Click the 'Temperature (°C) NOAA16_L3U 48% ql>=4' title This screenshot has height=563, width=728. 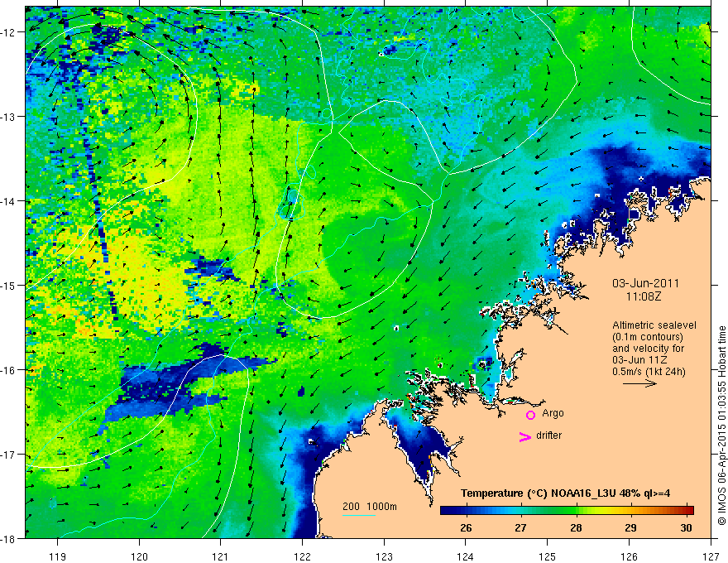(x=565, y=493)
